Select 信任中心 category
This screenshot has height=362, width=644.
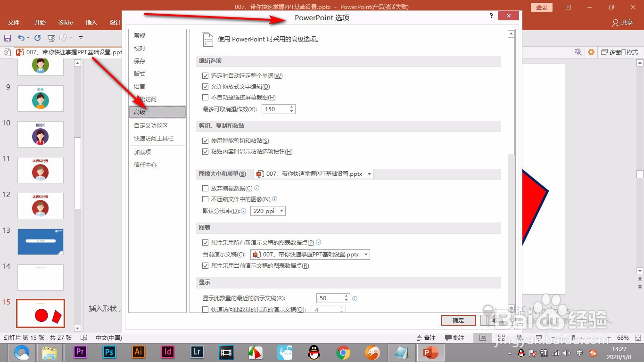click(x=157, y=165)
